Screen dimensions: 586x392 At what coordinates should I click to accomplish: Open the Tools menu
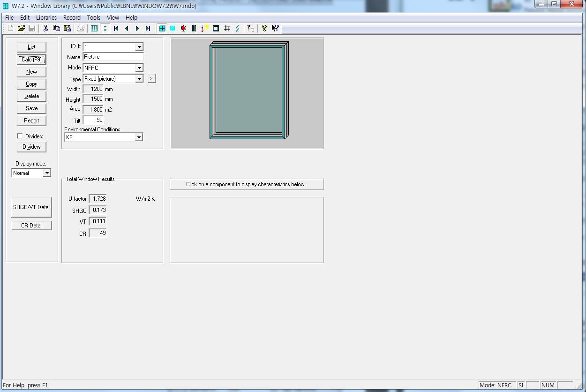pyautogui.click(x=94, y=17)
